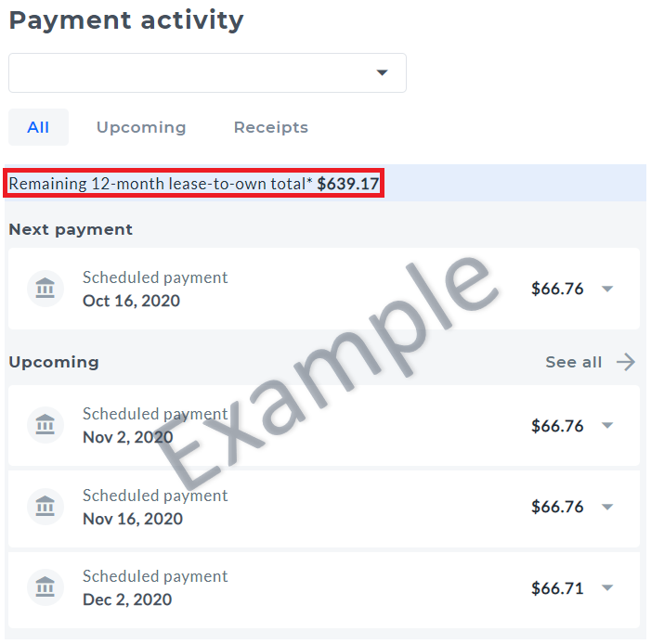Select the Nov 2, 2020 scheduled payment row
The height and width of the screenshot is (644, 651).
click(x=324, y=425)
